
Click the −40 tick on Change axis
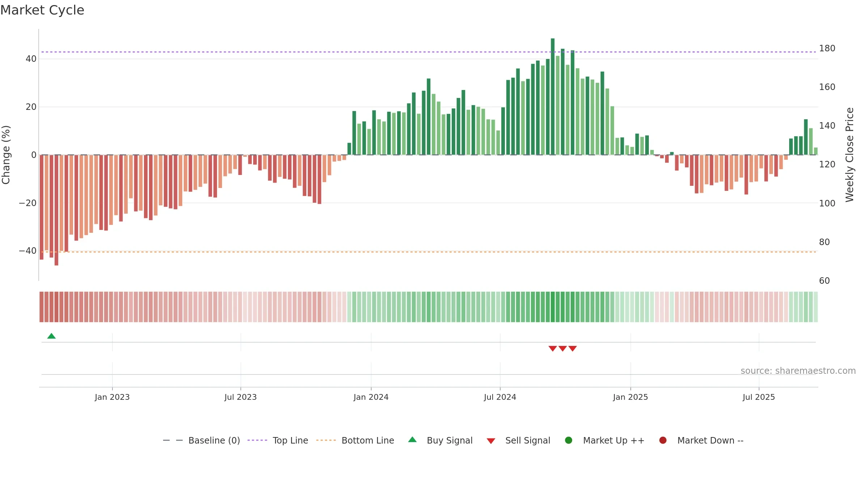[x=28, y=251]
